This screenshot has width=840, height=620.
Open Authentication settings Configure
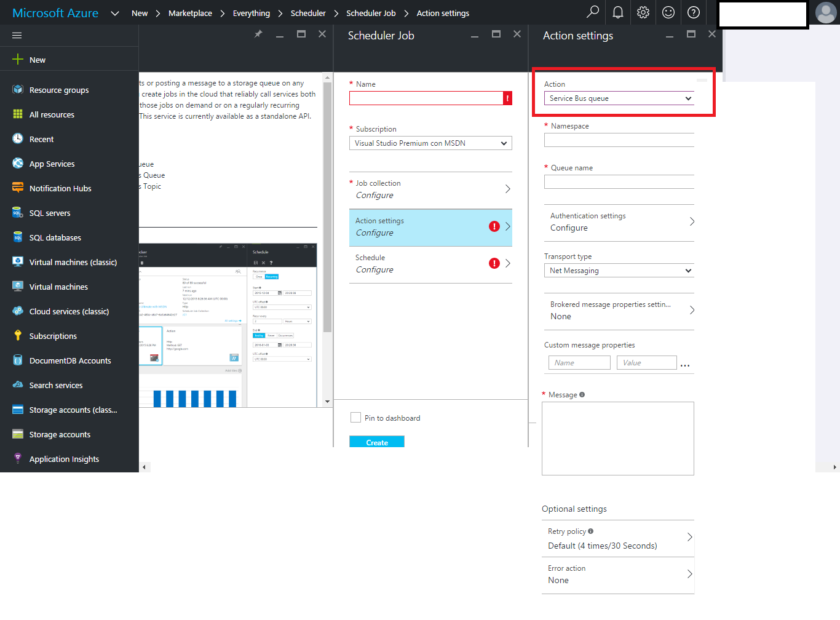[x=619, y=222]
